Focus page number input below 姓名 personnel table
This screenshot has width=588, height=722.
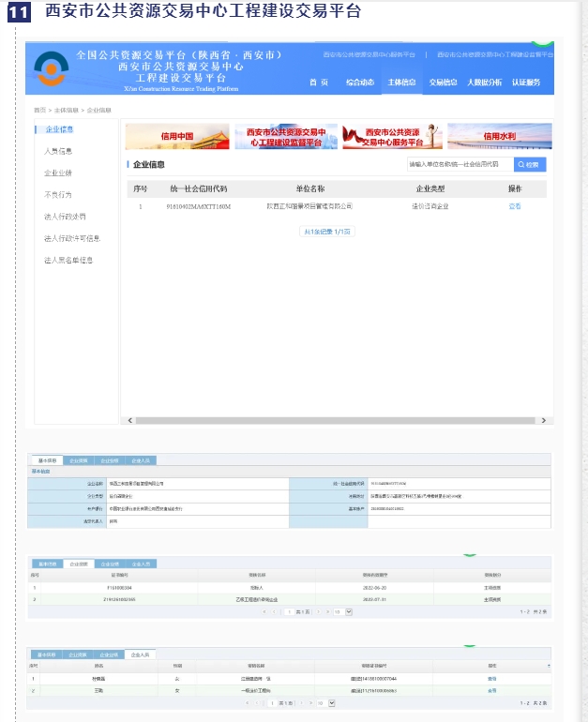pyautogui.click(x=272, y=703)
